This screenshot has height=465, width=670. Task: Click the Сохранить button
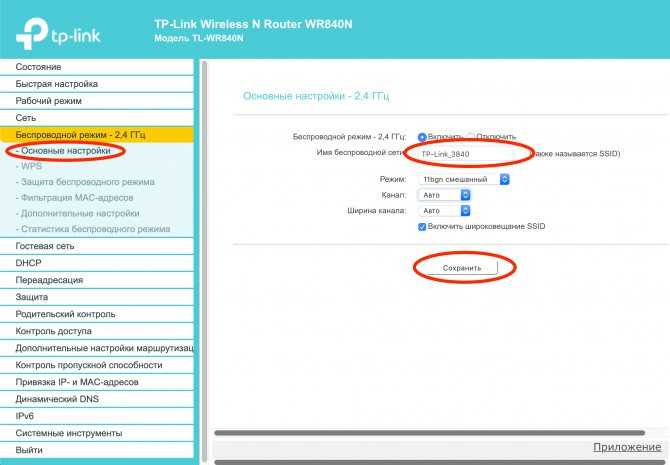pyautogui.click(x=462, y=268)
